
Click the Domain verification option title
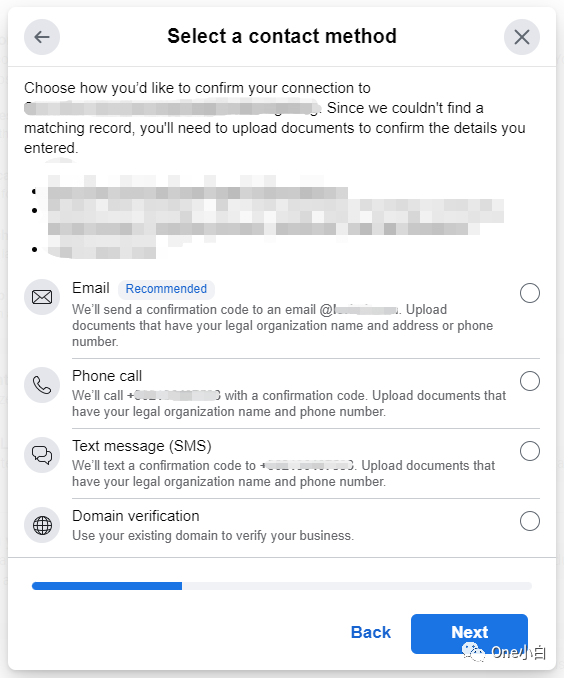pos(136,516)
